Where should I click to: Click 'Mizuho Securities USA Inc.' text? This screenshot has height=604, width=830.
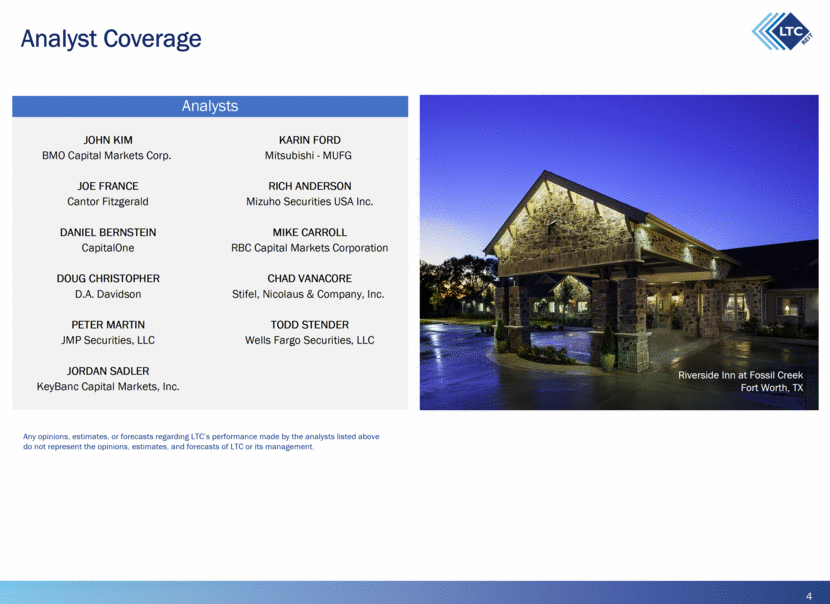tap(310, 202)
